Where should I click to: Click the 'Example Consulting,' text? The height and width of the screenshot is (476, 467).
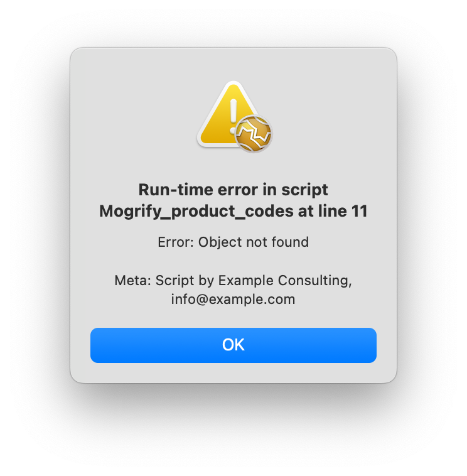285,281
